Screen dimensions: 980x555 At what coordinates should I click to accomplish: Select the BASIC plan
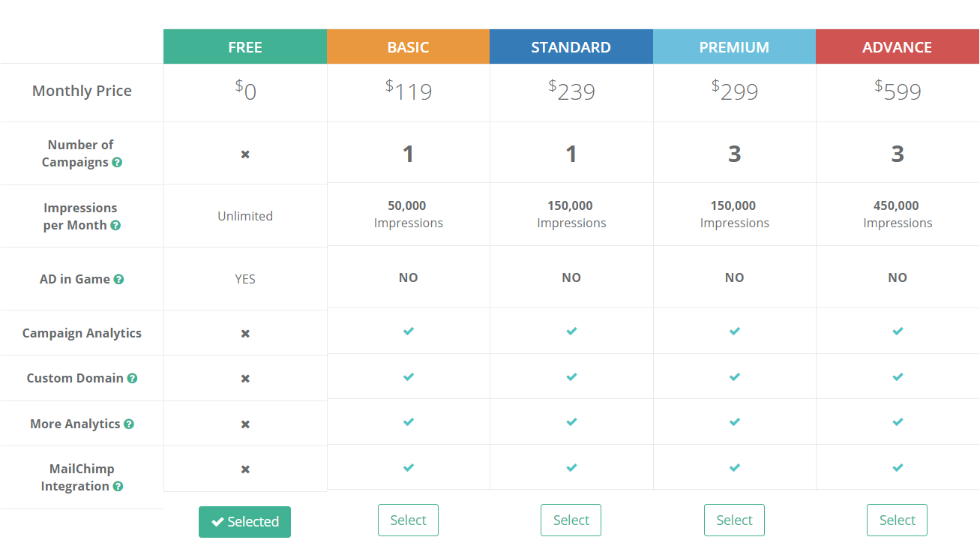408,520
